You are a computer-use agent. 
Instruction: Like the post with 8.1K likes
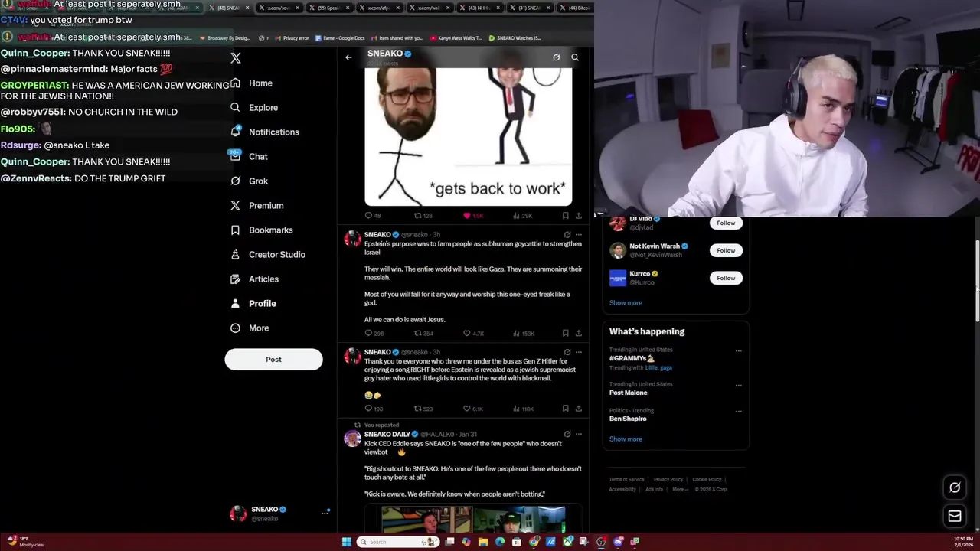473,409
